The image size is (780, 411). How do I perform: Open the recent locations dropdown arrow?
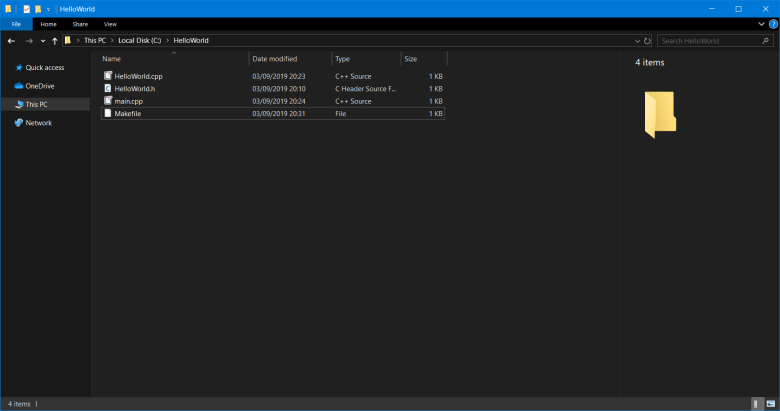click(x=43, y=41)
